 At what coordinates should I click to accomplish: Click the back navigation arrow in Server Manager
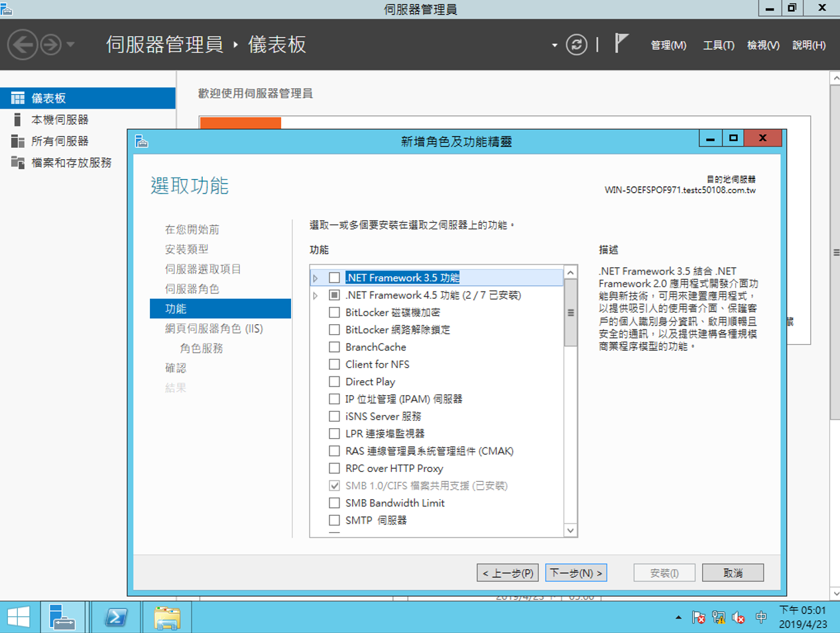(23, 45)
